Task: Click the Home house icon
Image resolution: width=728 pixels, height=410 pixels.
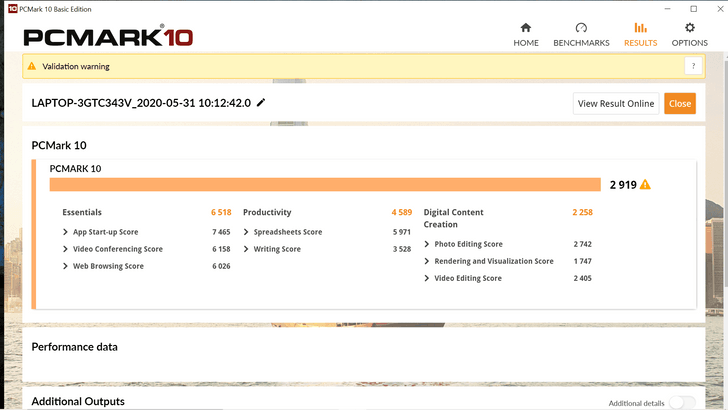Action: pyautogui.click(x=526, y=28)
